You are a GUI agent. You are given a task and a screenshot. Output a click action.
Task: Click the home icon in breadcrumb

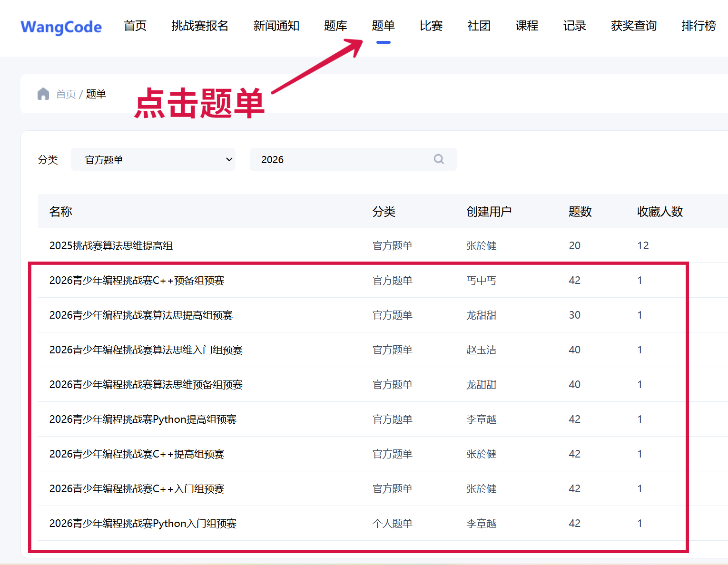tap(43, 94)
